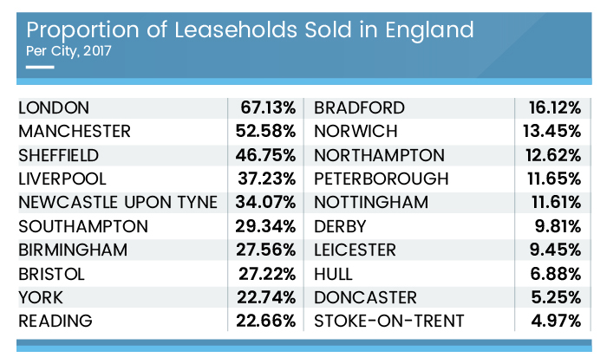This screenshot has width=607, height=364.
Task: Click the STOKE-ON-TRENT city name
Action: tap(389, 322)
